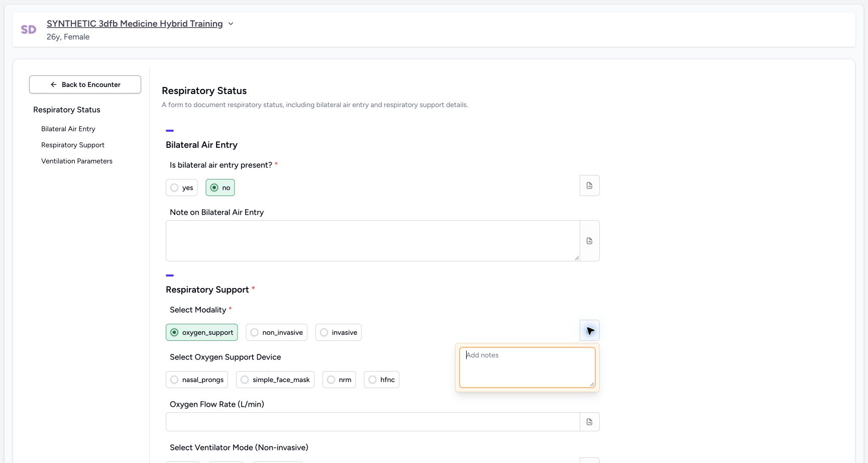Toggle notes icon next to Select Modality
868x463 pixels.
590,330
